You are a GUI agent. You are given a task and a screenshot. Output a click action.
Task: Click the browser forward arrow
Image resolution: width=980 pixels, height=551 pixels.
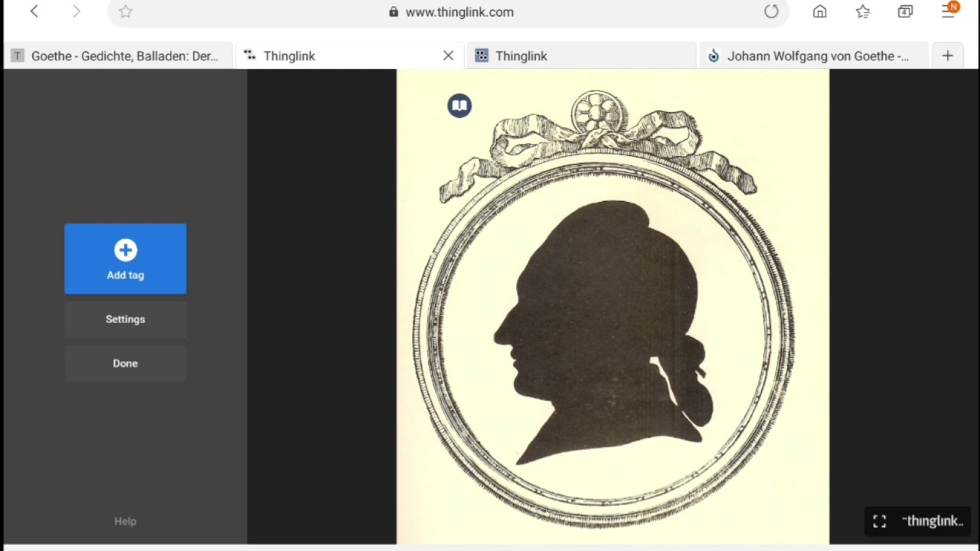[76, 11]
